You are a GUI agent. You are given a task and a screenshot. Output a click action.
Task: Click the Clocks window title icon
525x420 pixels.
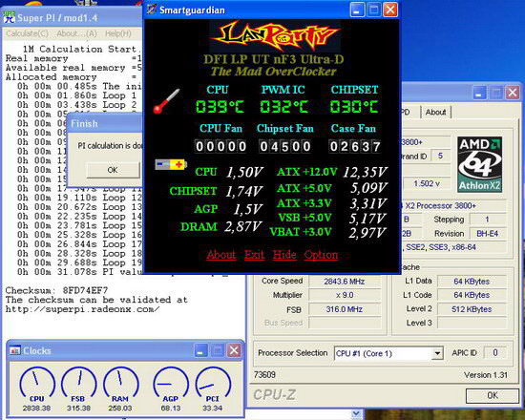[15, 350]
